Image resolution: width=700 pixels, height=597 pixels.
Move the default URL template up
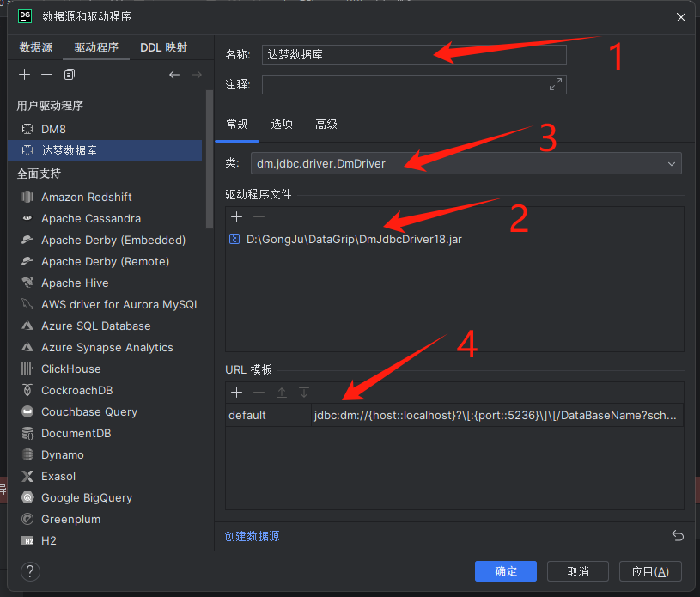[282, 393]
